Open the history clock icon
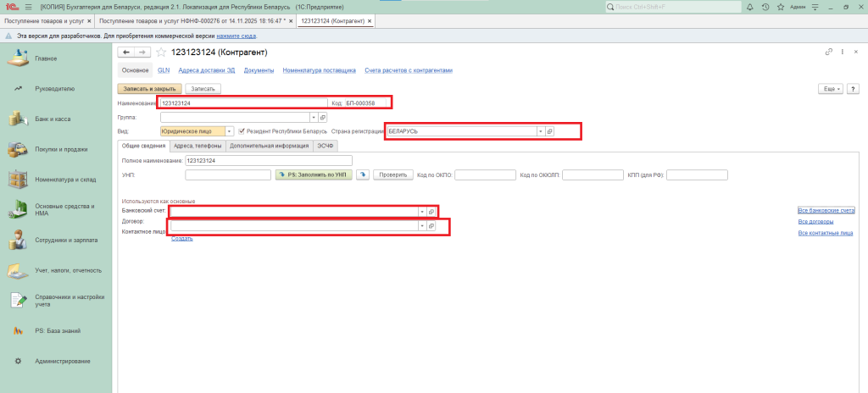This screenshot has width=868, height=393. click(765, 7)
